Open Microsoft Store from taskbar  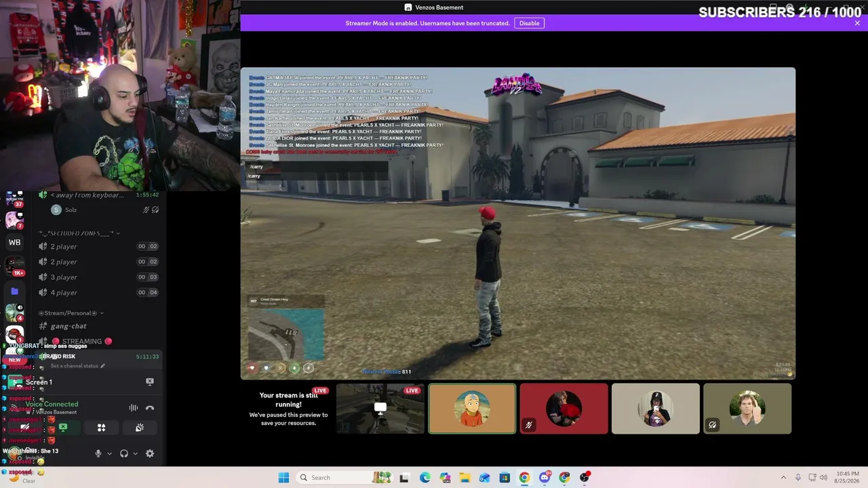(x=505, y=478)
